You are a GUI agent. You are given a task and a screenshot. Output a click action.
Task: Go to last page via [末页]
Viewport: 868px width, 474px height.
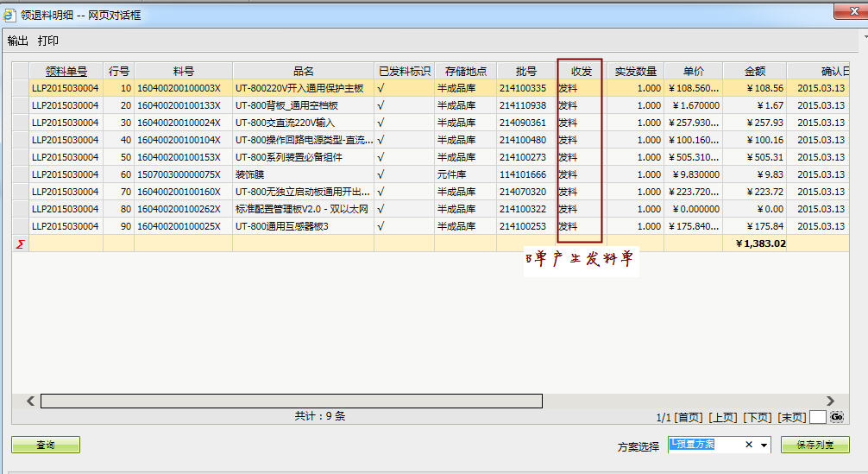791,418
